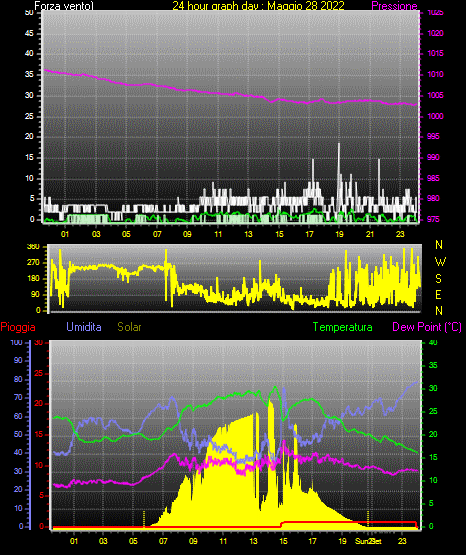Viewport: 466px width, 555px height.
Task: Click the 'W' compass direction letter
Action: pos(440,262)
